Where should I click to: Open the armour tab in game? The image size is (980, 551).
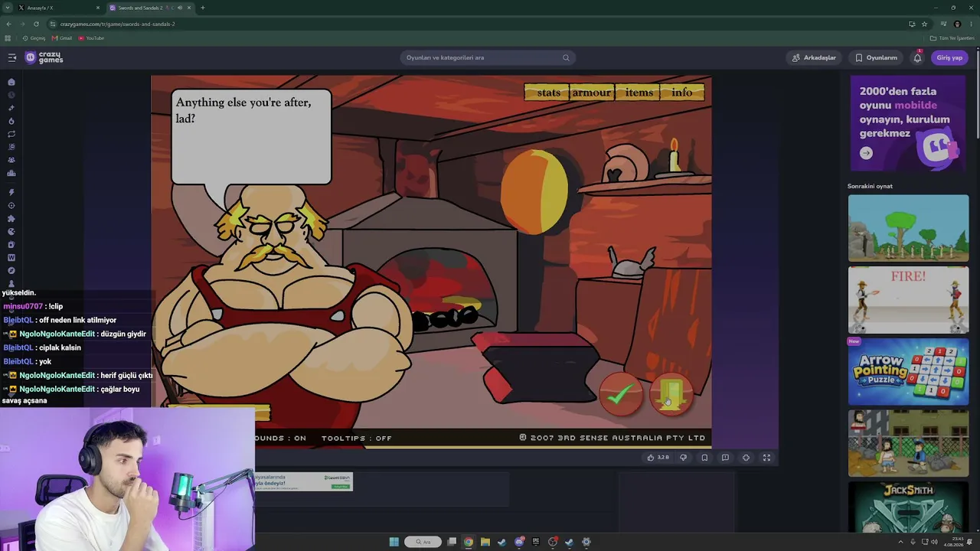point(592,93)
